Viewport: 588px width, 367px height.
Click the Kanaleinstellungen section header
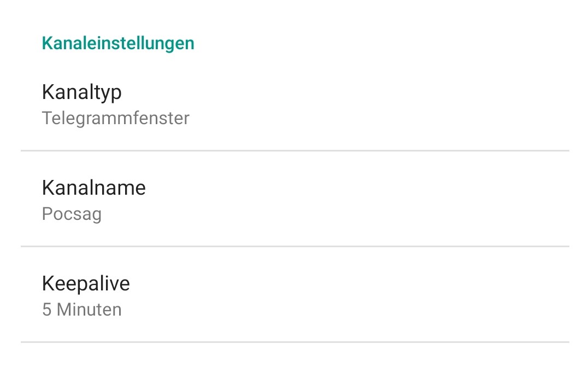point(118,43)
